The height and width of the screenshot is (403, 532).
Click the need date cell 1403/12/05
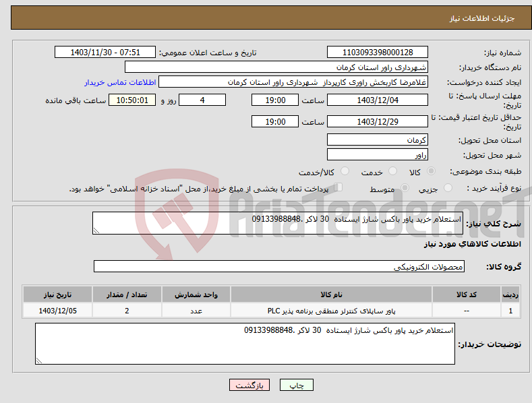(58, 311)
